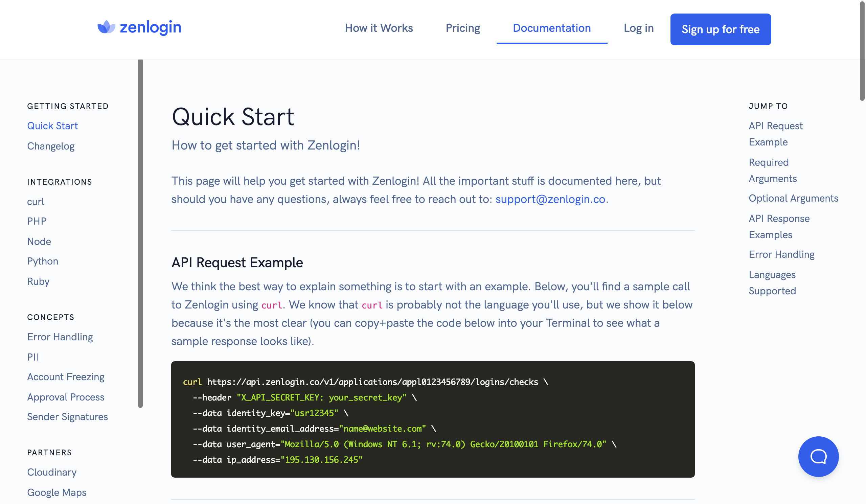Image resolution: width=866 pixels, height=504 pixels.
Task: Click the JUMP TO section label
Action: point(768,106)
